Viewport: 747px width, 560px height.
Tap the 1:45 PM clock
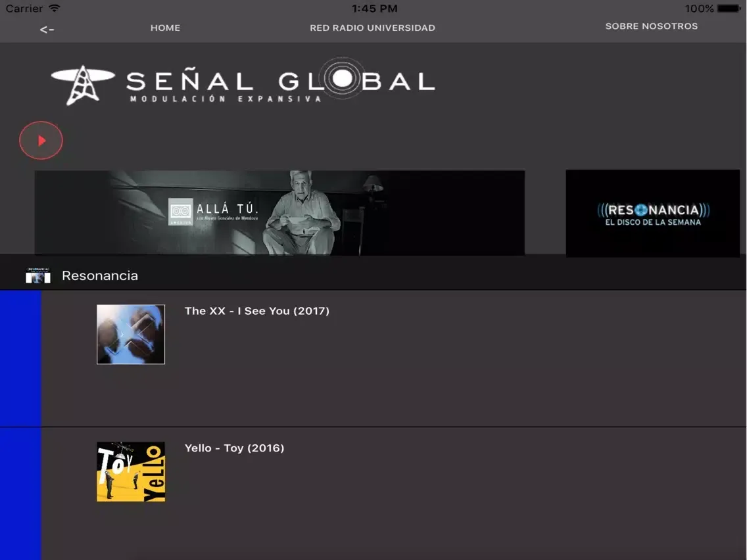[x=374, y=9]
